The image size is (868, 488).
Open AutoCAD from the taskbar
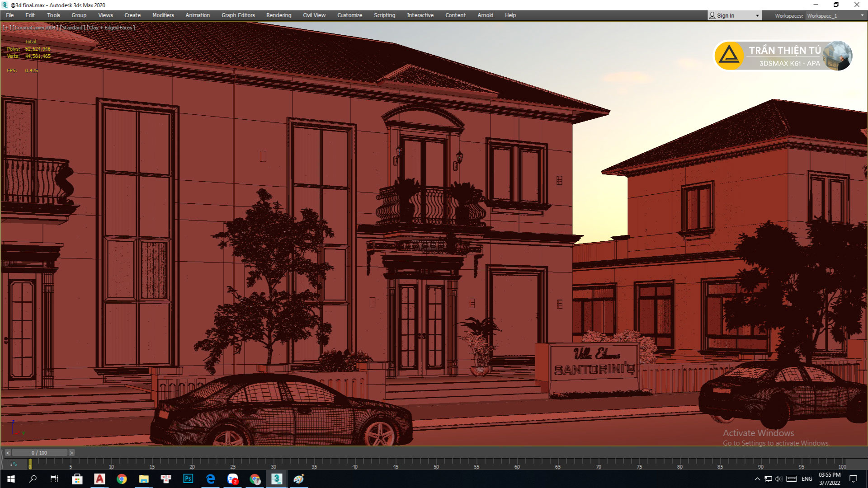99,479
